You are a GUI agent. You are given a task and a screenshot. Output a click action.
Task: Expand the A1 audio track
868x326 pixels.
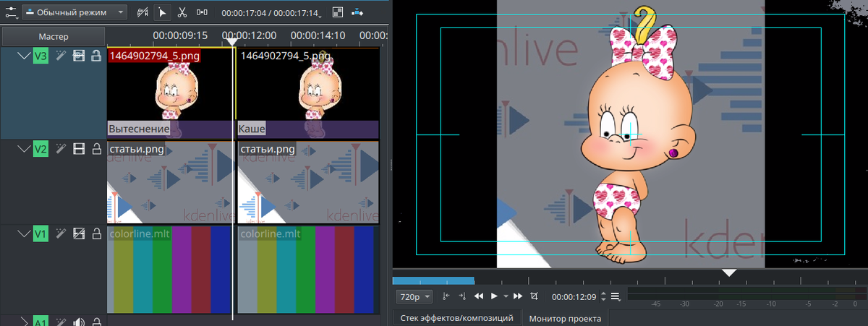(23, 322)
